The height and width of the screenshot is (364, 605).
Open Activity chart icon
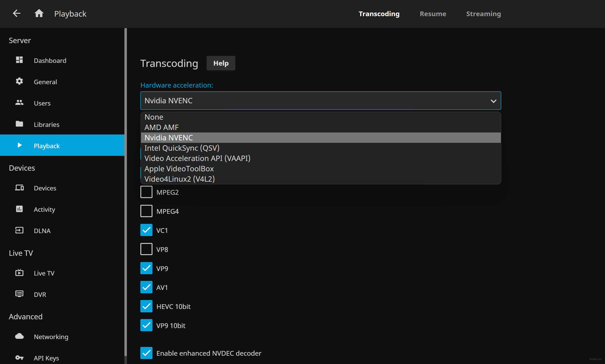pyautogui.click(x=19, y=209)
